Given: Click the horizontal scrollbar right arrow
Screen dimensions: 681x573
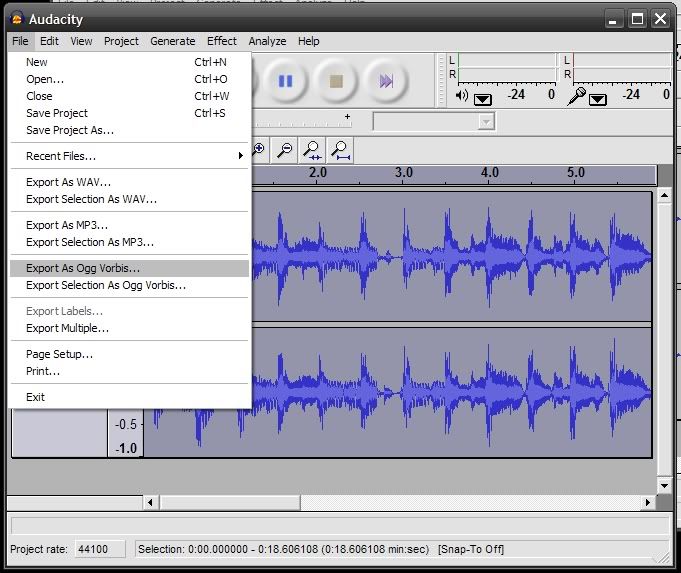Looking at the screenshot, I should (x=648, y=503).
